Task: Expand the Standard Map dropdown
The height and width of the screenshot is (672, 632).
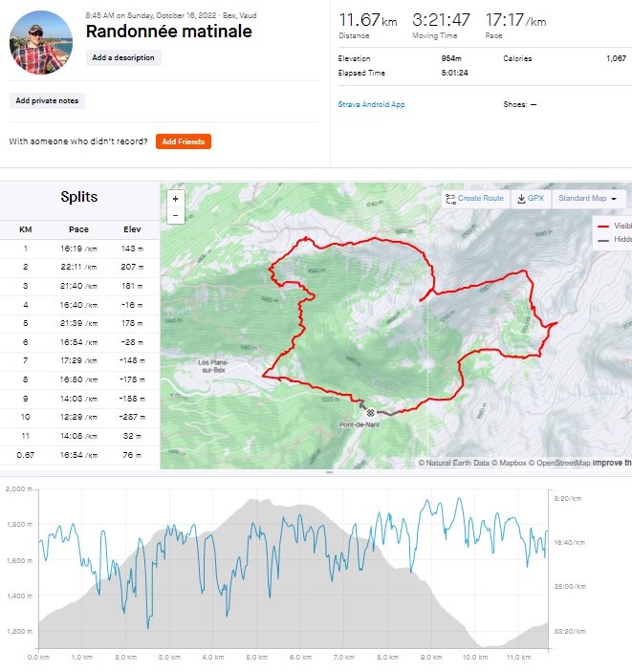Action: click(x=588, y=199)
